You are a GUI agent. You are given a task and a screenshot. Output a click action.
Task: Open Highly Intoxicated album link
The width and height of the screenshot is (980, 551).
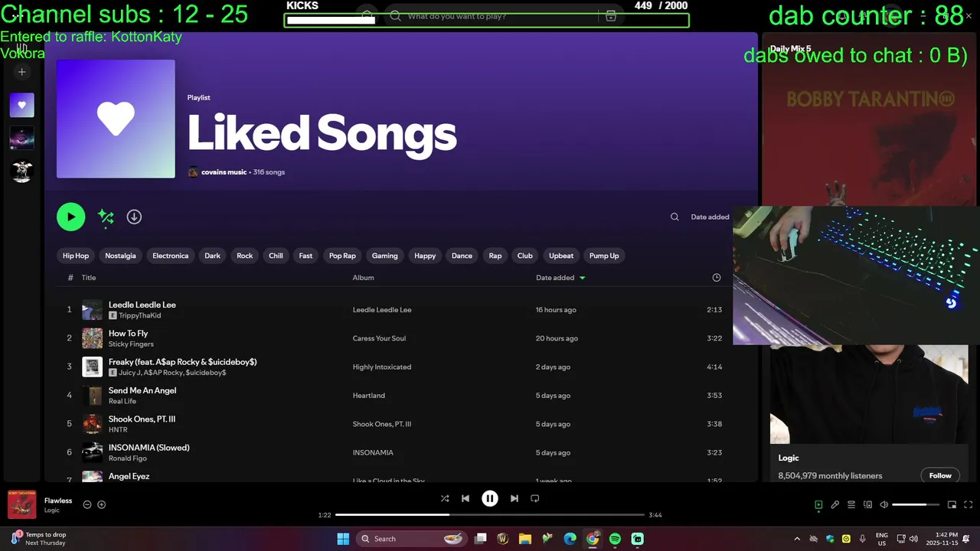pos(382,367)
